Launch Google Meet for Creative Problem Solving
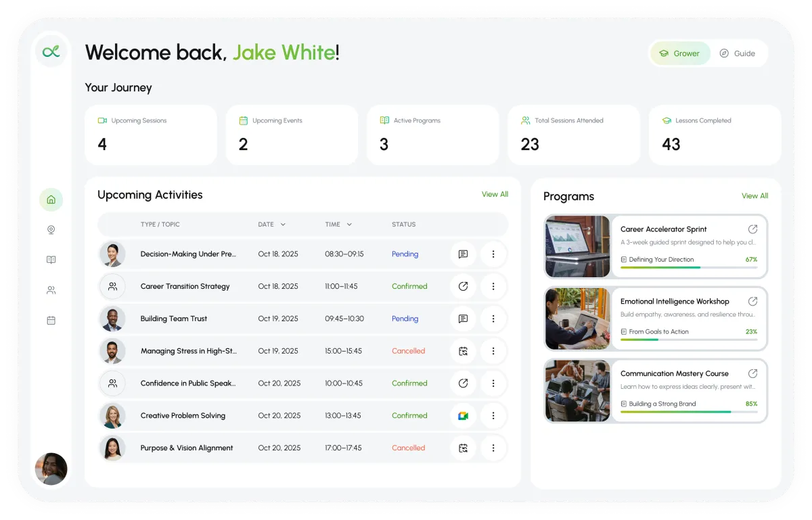The width and height of the screenshot is (812, 520). [x=463, y=416]
